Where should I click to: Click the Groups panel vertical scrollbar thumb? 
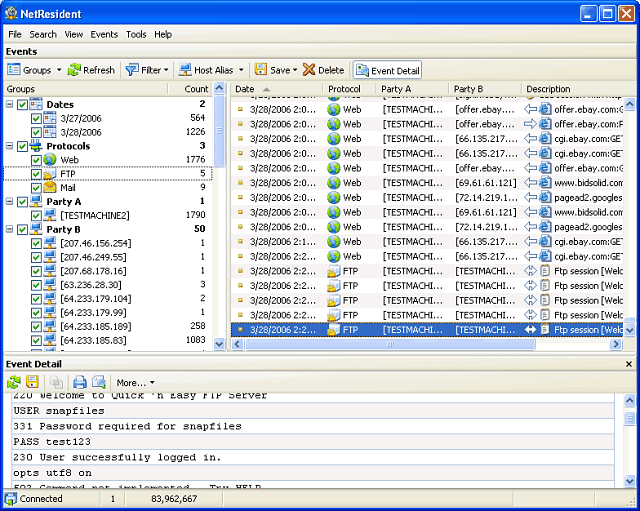click(219, 131)
